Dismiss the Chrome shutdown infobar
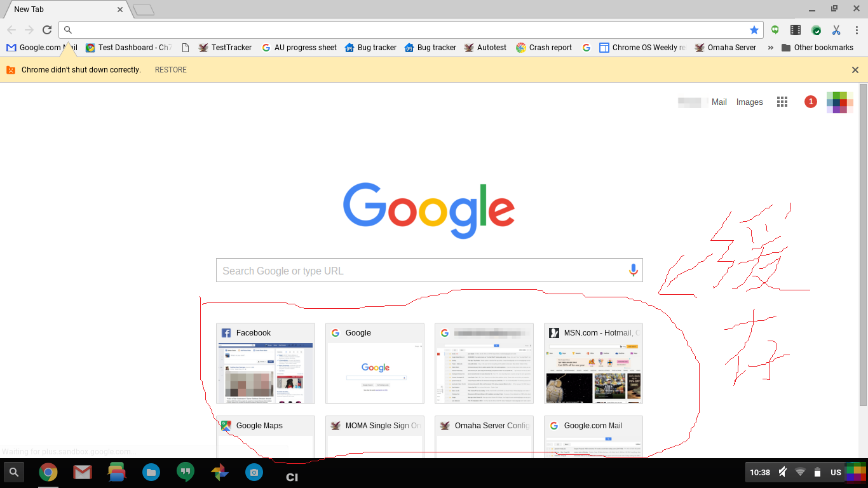The image size is (868, 488). (x=855, y=70)
